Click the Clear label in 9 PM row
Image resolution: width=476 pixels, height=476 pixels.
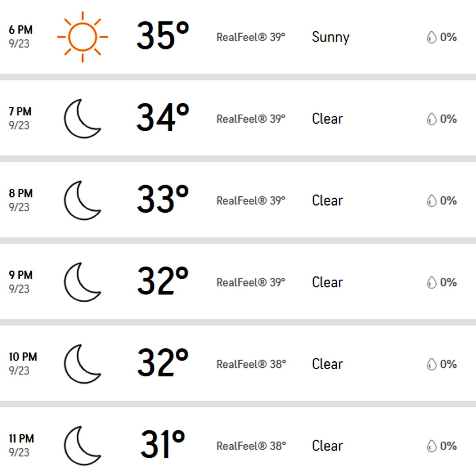327,282
